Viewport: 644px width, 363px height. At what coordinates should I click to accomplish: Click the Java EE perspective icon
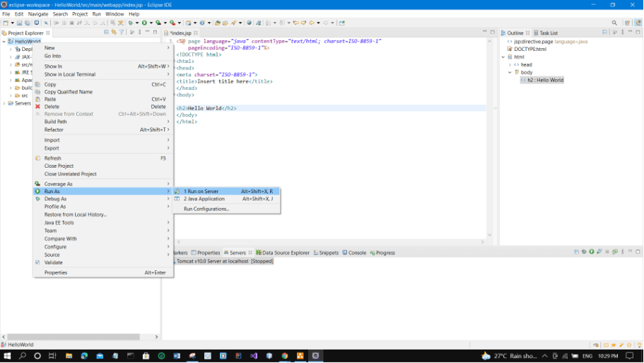coord(638,23)
